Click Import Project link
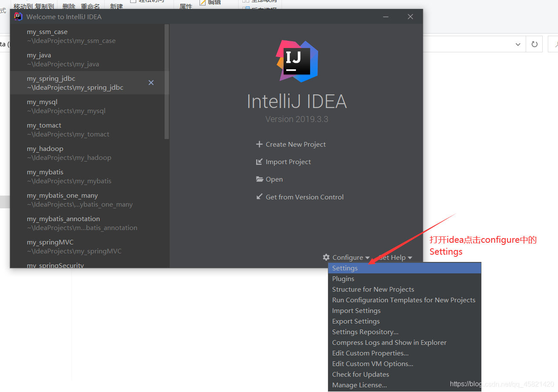Viewport: 558px width, 392px height. point(288,162)
